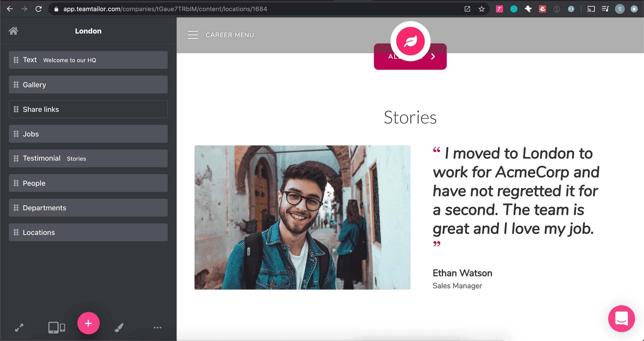Open the Gallery block
Image resolution: width=644 pixels, height=341 pixels.
pyautogui.click(x=88, y=85)
